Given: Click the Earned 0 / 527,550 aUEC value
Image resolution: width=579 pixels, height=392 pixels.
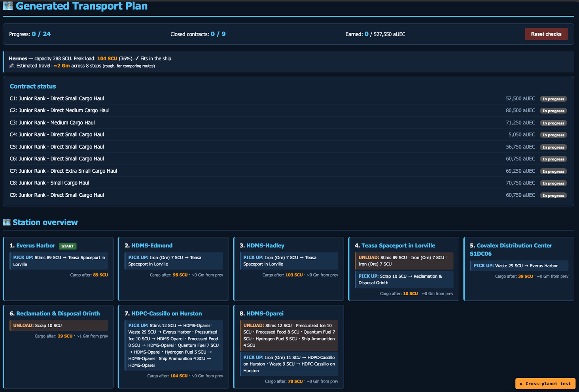Looking at the screenshot, I should [375, 34].
